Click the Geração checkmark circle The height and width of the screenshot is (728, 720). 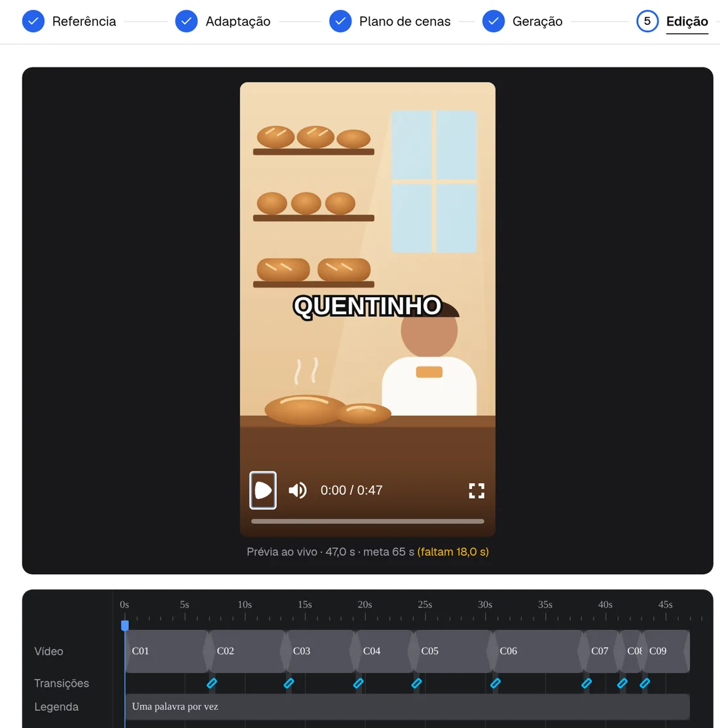click(494, 22)
